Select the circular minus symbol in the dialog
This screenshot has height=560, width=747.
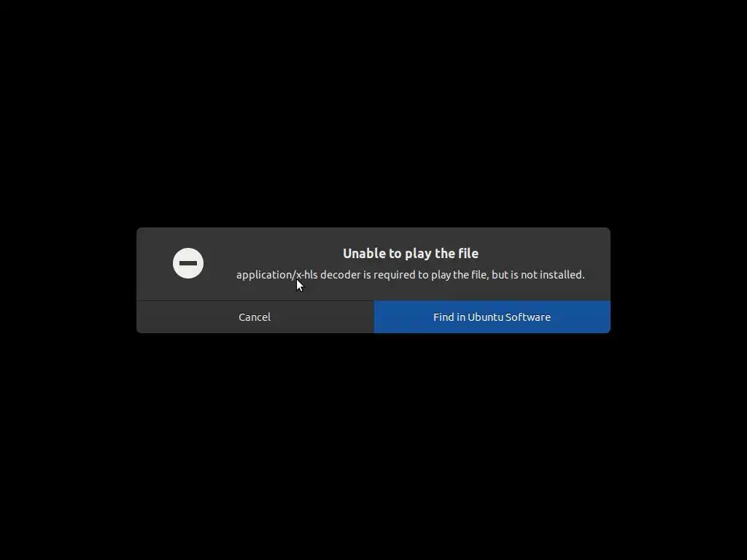188,263
